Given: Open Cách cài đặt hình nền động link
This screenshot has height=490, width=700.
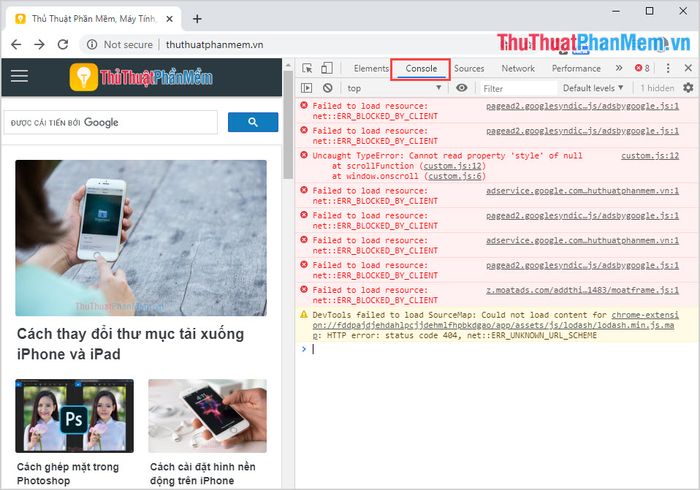Looking at the screenshot, I should pyautogui.click(x=203, y=473).
